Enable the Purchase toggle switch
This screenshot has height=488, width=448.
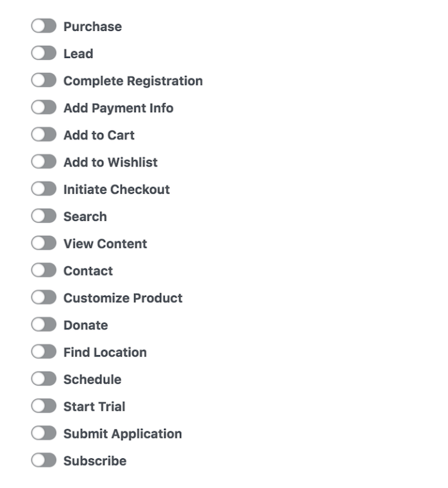43,26
